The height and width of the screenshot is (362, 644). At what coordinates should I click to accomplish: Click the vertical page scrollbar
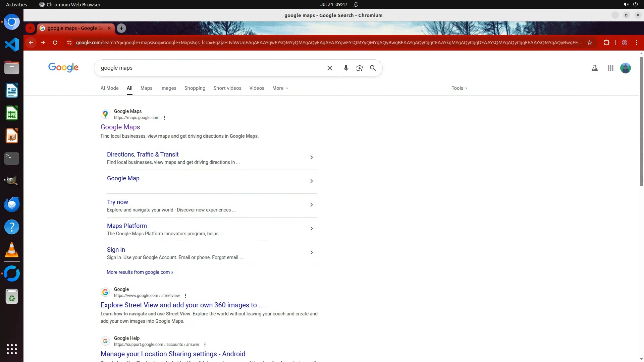pyautogui.click(x=641, y=121)
